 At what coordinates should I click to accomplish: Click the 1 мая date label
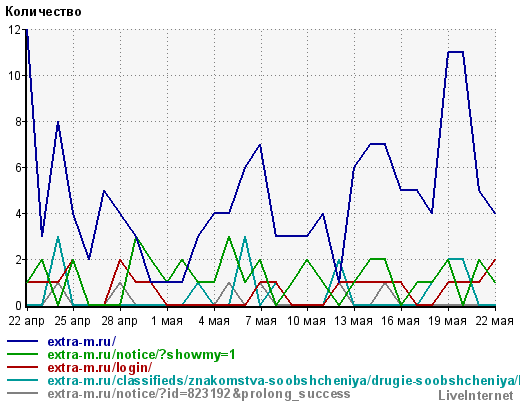point(167,321)
